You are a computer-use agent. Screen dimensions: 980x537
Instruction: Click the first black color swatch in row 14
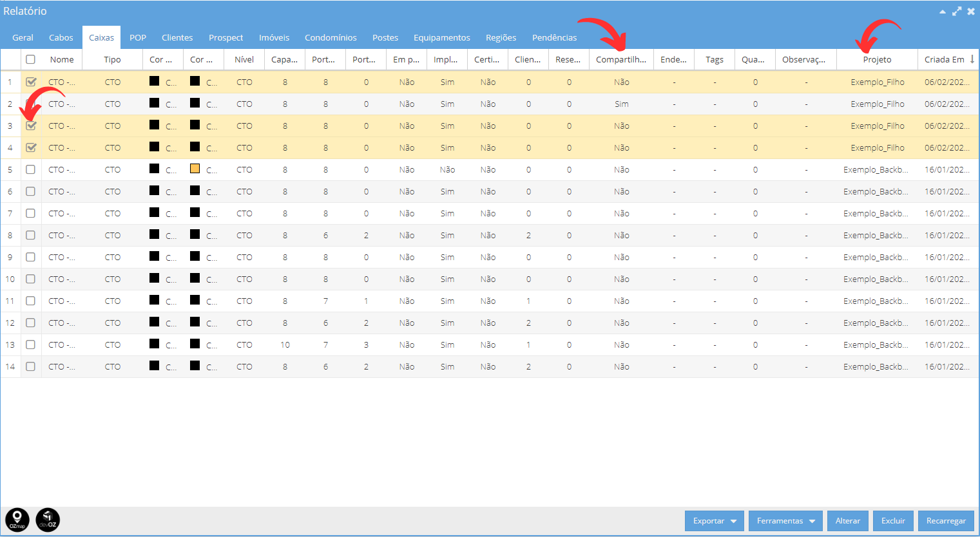(154, 366)
